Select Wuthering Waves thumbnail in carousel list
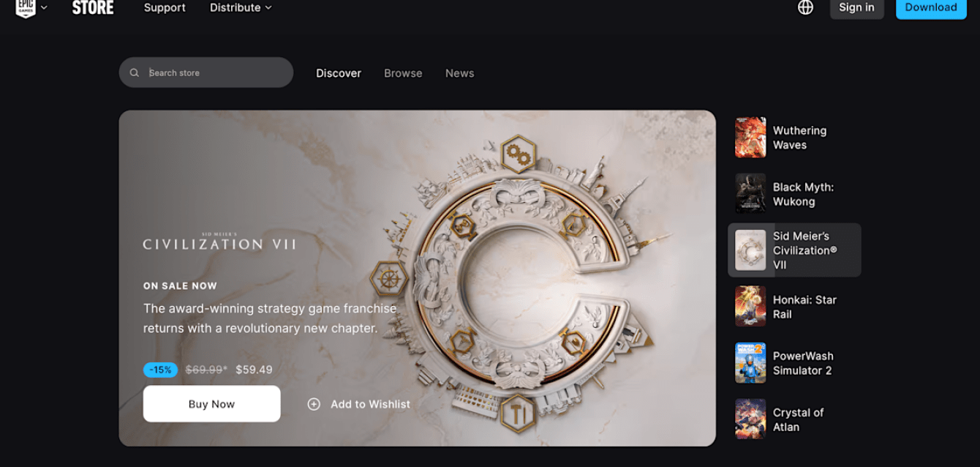 750,138
